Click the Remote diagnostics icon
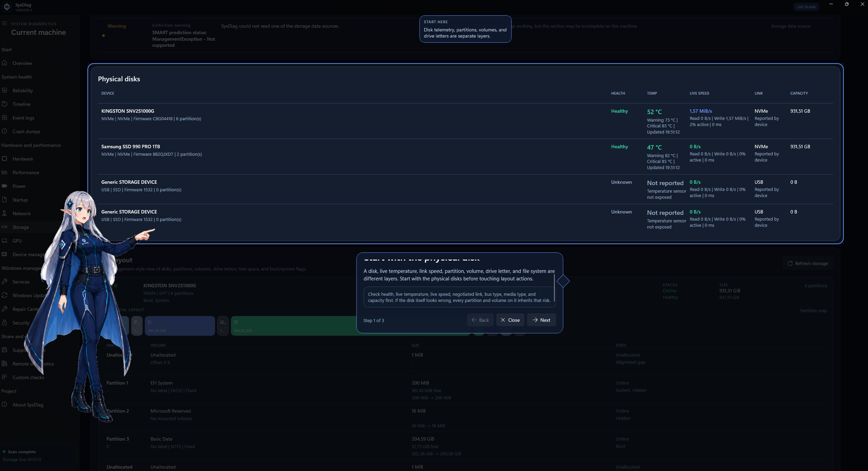Viewport: 868px width, 471px height. coord(4,363)
